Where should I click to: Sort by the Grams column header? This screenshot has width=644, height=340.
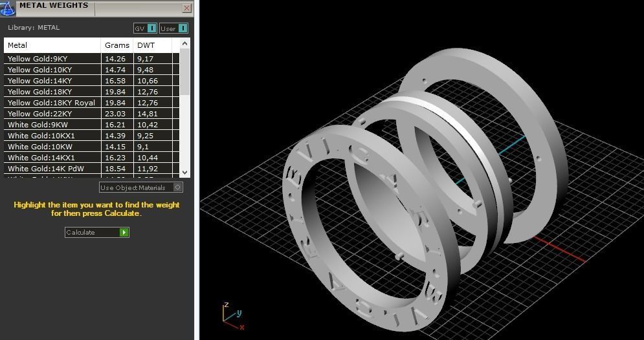pos(117,45)
